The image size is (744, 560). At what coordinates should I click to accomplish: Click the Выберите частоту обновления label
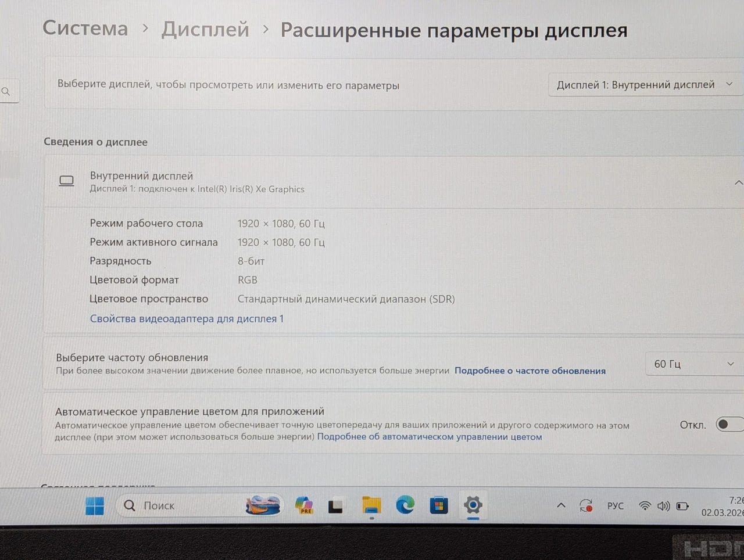coord(132,358)
